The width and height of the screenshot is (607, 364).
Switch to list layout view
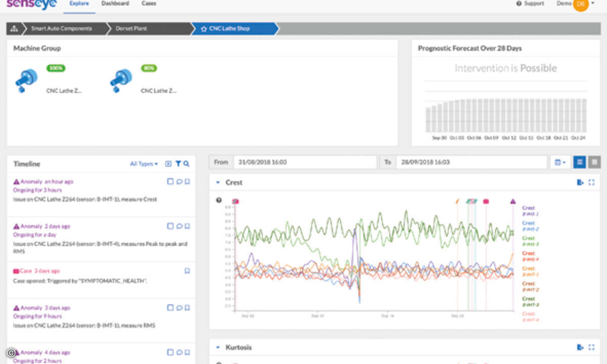580,162
